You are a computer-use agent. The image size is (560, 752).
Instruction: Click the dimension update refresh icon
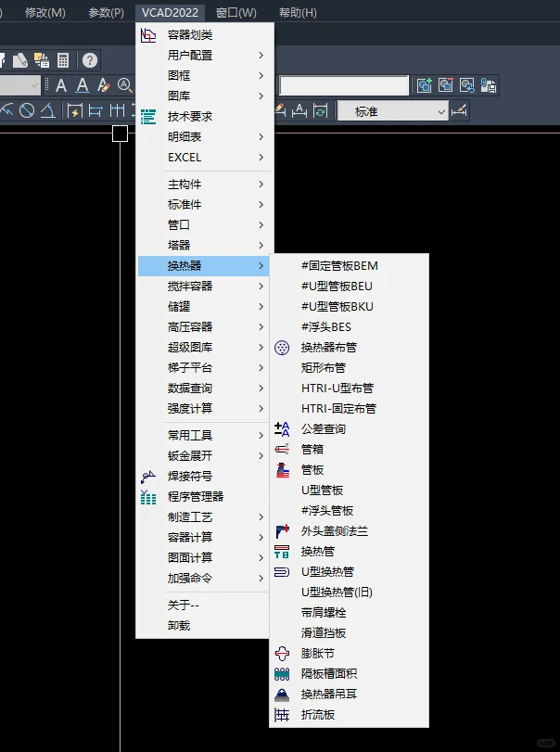[320, 111]
